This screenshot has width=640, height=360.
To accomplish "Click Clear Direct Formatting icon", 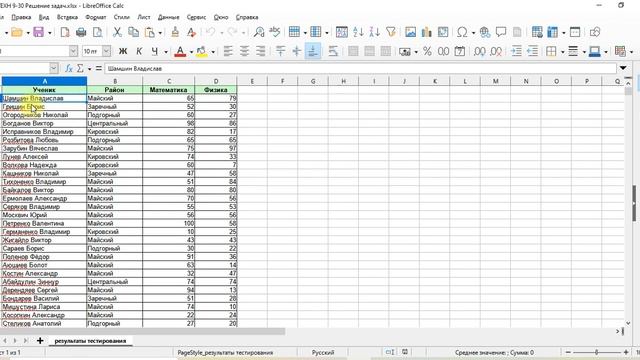I will [x=191, y=32].
